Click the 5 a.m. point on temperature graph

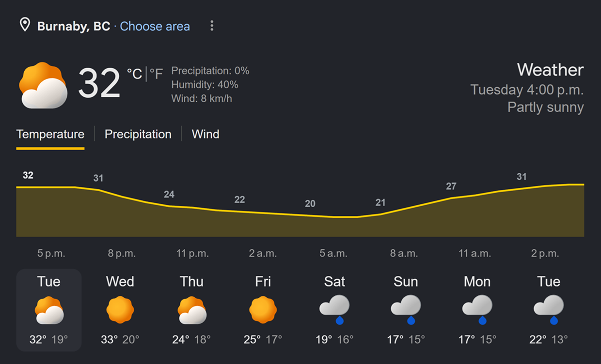[x=334, y=217]
